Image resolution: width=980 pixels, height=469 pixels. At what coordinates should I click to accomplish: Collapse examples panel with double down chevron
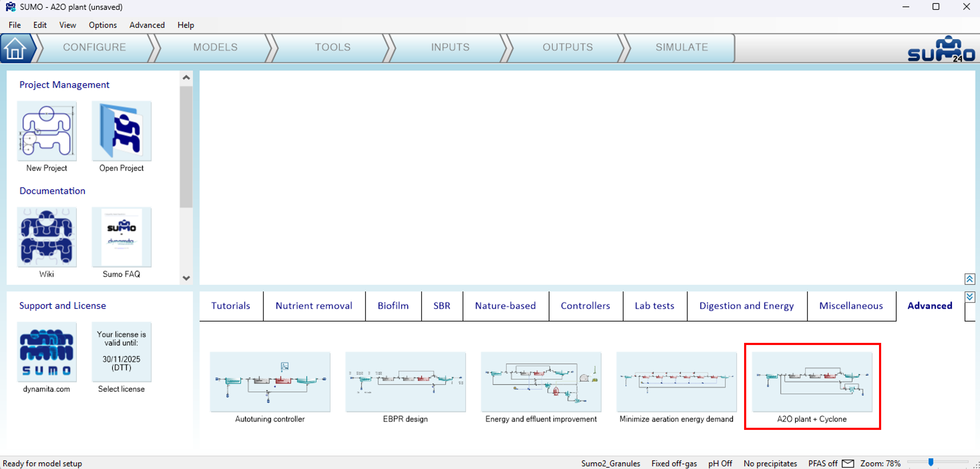point(969,297)
